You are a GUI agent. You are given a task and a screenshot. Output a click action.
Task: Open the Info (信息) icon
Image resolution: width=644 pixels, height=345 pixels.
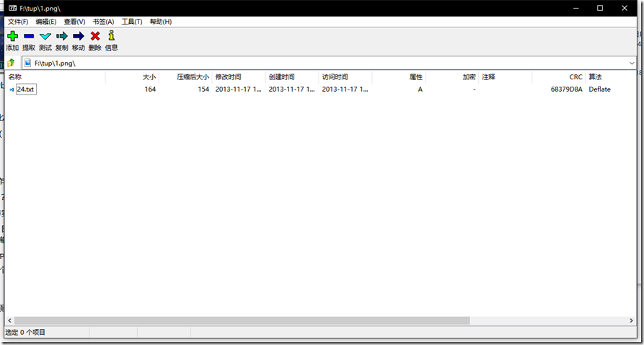pos(111,36)
